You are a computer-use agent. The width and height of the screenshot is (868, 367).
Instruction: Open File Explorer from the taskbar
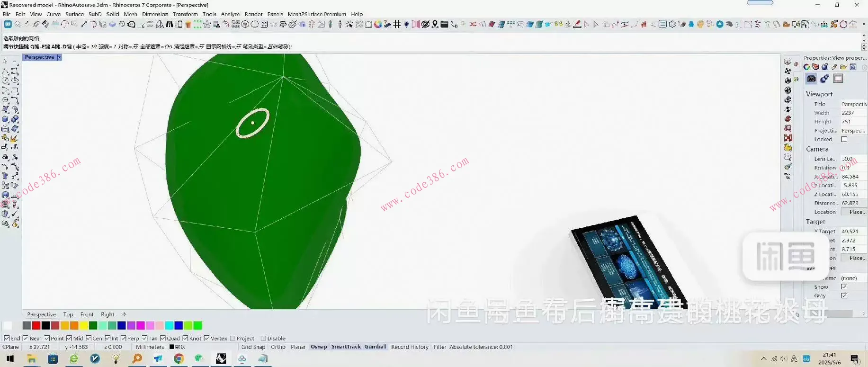coord(32,359)
